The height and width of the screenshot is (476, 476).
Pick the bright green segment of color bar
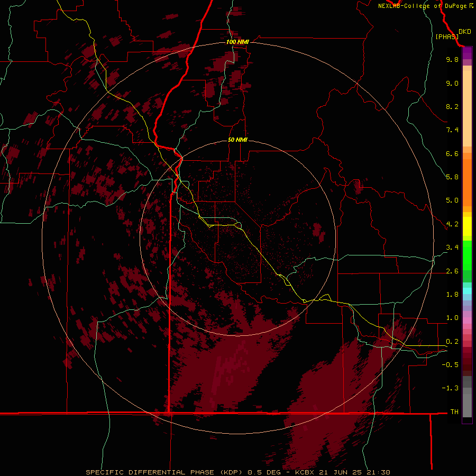[467, 255]
